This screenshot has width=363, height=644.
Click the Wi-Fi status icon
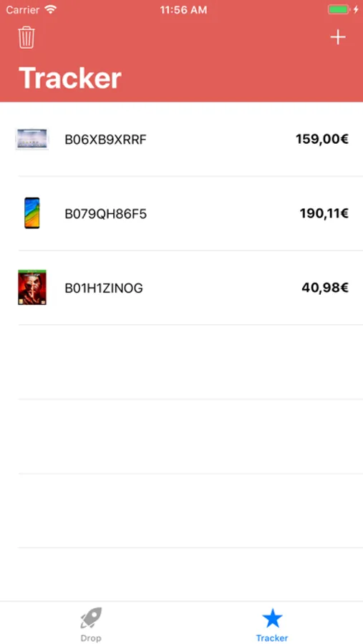(51, 9)
